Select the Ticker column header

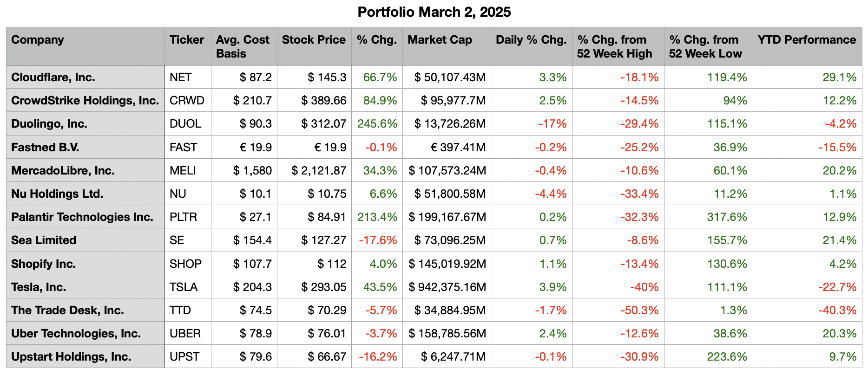coord(186,40)
